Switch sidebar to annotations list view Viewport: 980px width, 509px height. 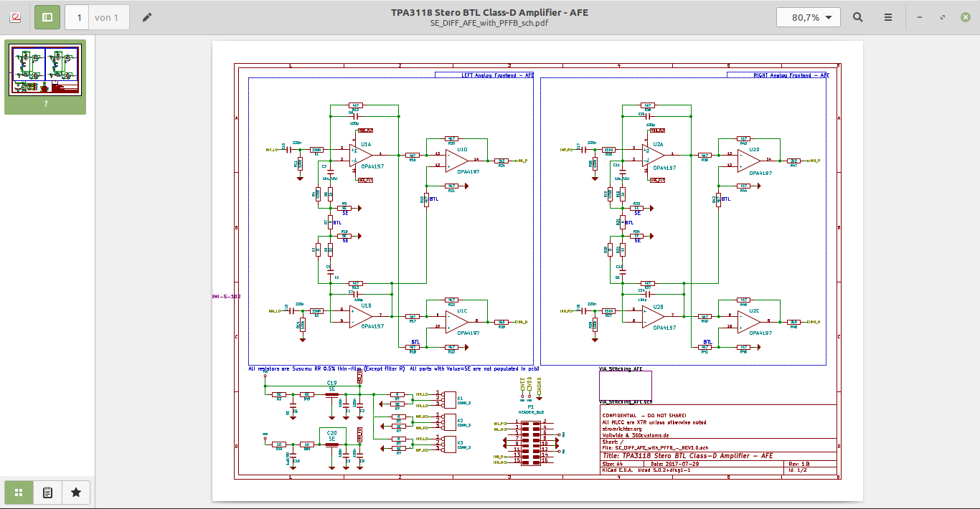(47, 493)
